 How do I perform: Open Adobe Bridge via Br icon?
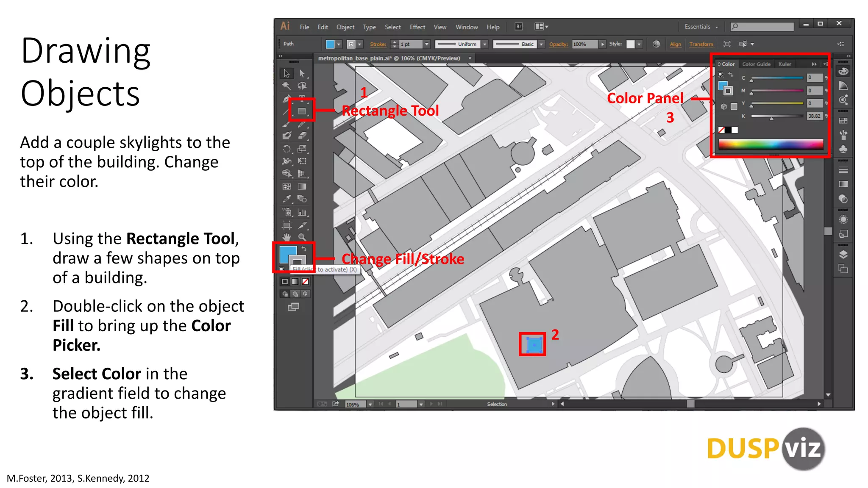click(519, 27)
